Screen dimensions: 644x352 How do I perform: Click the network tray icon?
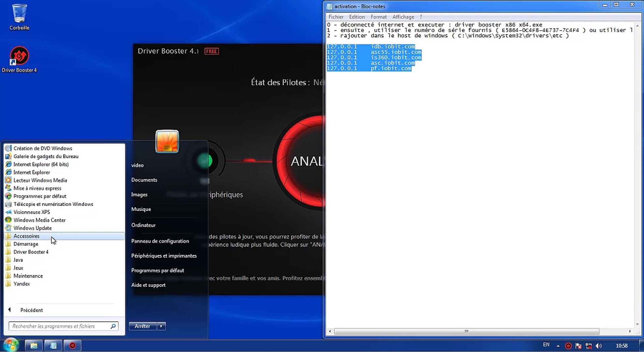[589, 346]
